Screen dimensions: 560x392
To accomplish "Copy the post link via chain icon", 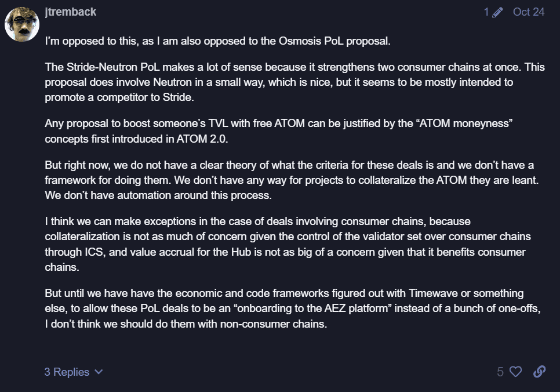I will coord(539,372).
